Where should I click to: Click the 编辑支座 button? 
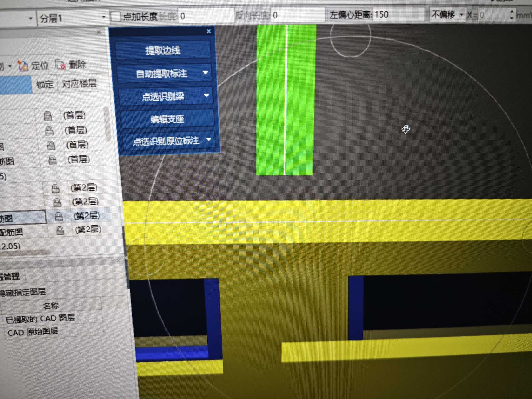tap(167, 119)
